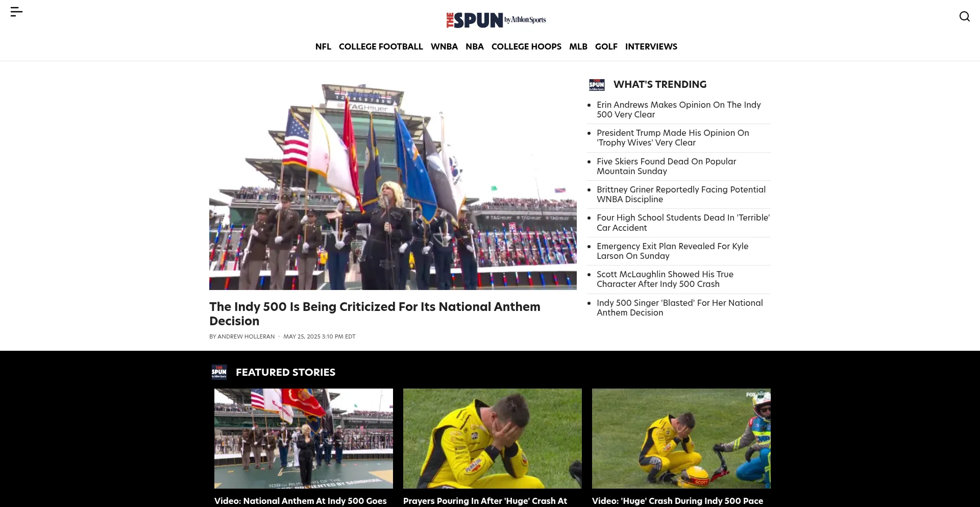The width and height of the screenshot is (980, 507).
Task: Click the main anthem singer hero image
Action: 393,187
